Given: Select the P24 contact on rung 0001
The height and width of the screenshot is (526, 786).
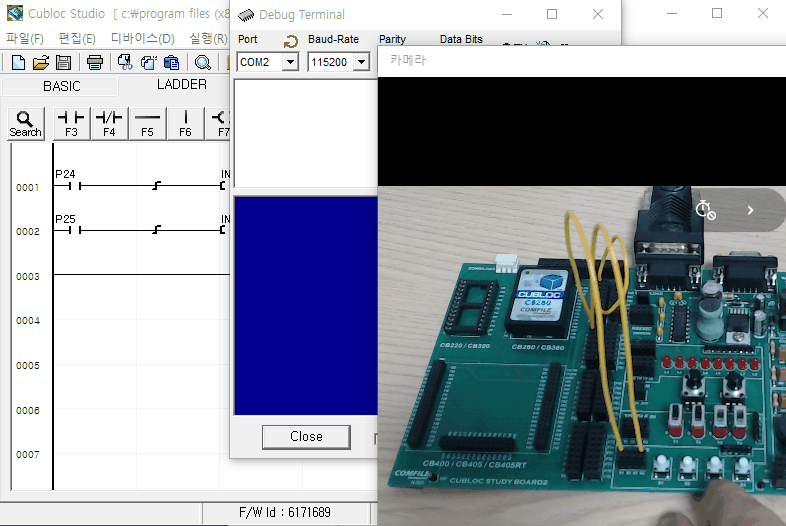Looking at the screenshot, I should pyautogui.click(x=67, y=186).
